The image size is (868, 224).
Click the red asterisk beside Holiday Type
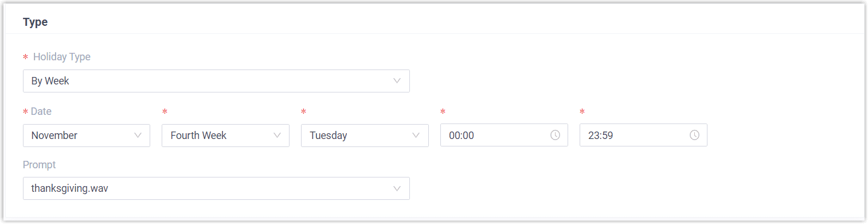tap(25, 57)
